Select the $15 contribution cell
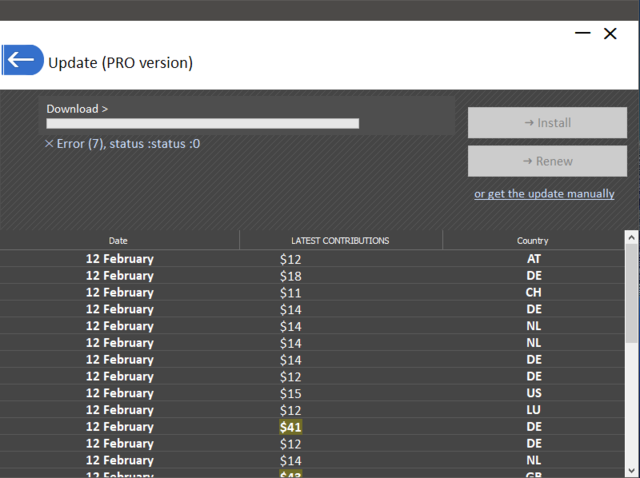The image size is (640, 478). pyautogui.click(x=291, y=393)
